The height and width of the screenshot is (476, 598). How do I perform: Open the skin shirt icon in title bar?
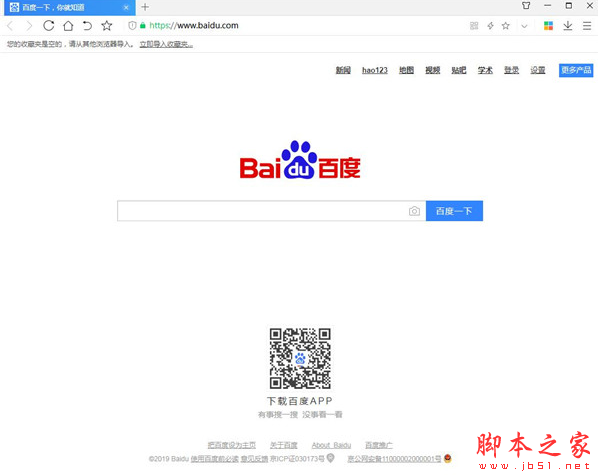526,6
